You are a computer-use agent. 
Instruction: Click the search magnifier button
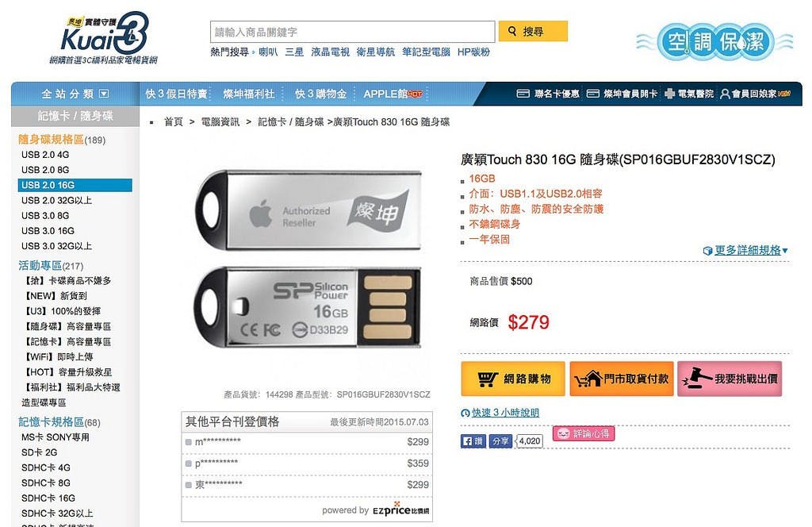[x=533, y=31]
